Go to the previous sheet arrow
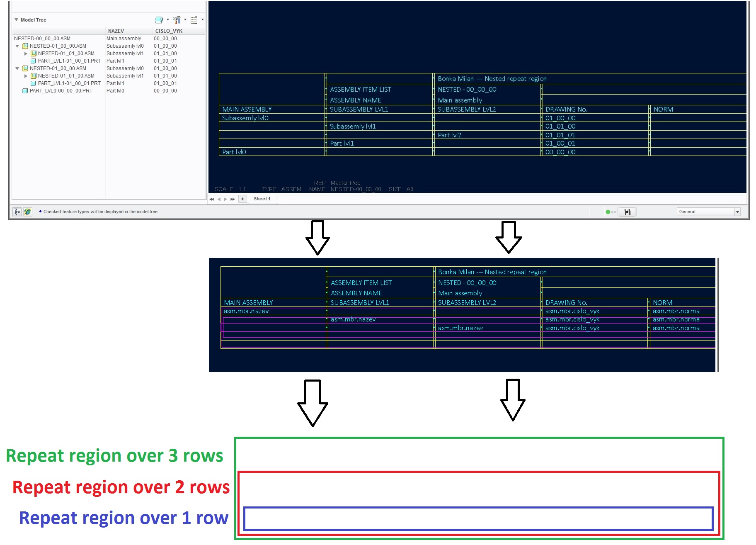Screen dimensions: 756x545 [219, 199]
